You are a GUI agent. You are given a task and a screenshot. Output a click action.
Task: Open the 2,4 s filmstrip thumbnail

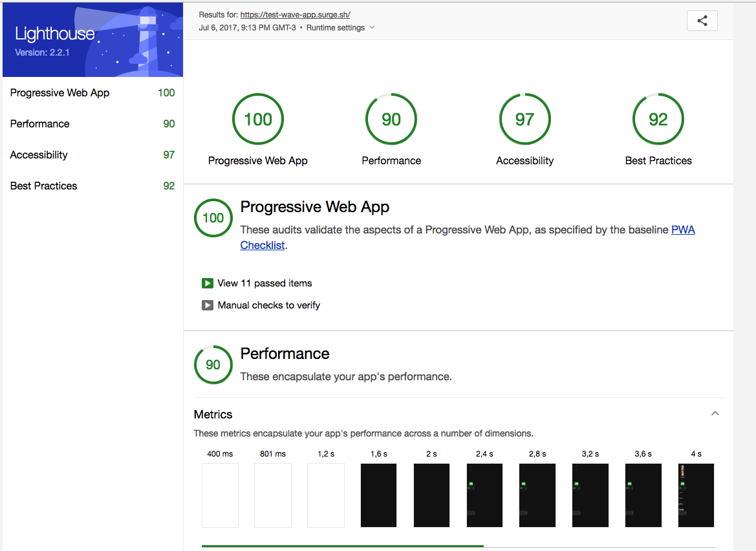point(484,495)
